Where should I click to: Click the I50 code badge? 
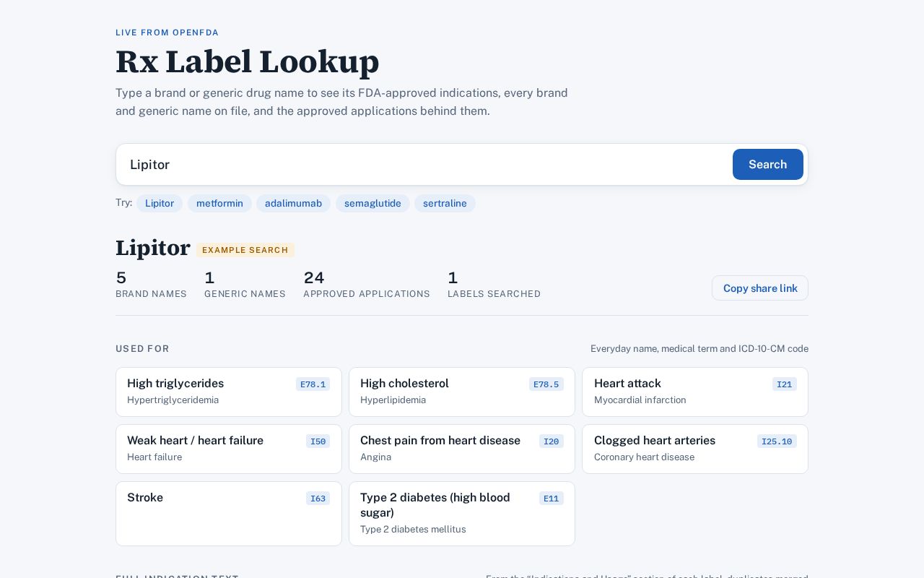point(318,441)
